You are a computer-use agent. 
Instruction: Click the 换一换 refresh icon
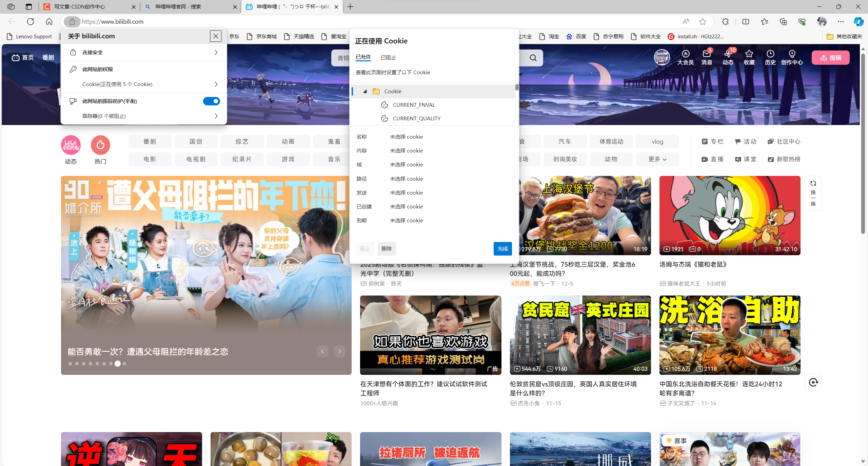coord(813,184)
